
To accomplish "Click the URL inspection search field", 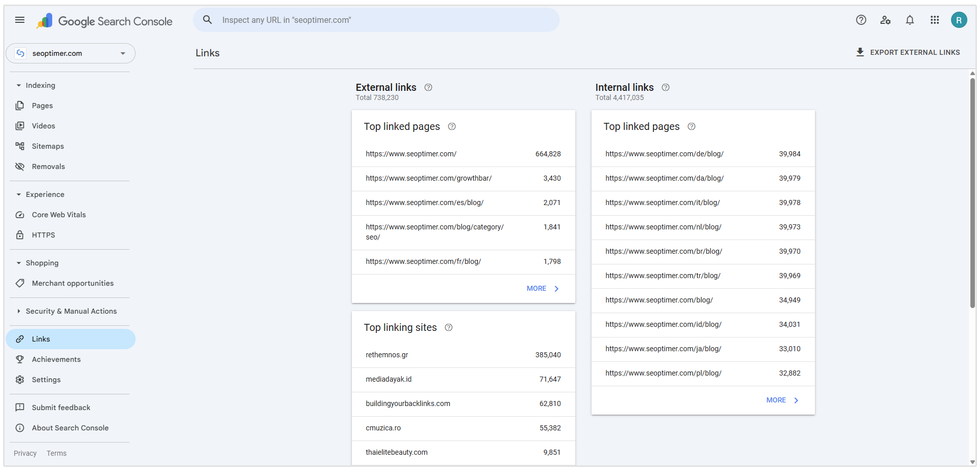I will pyautogui.click(x=376, y=20).
